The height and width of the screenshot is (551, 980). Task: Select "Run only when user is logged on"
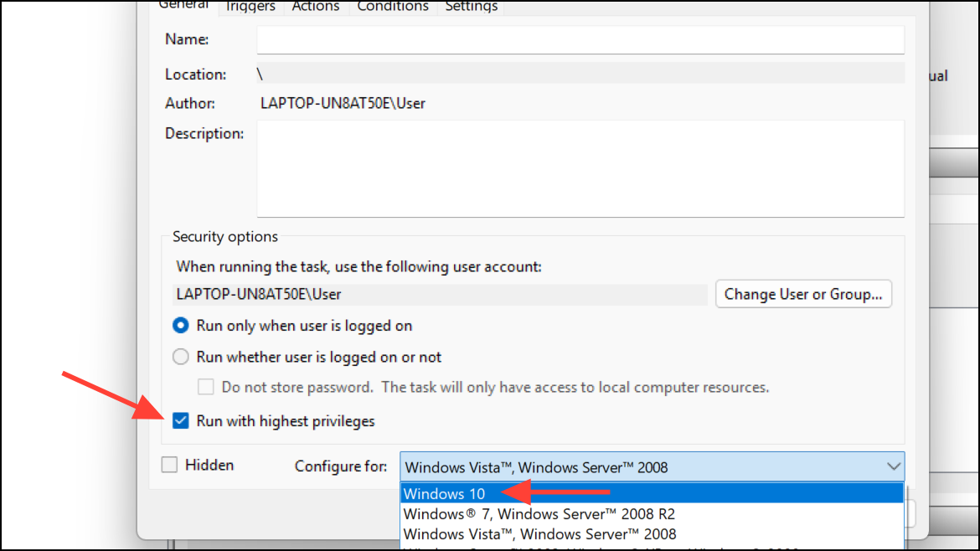click(180, 326)
